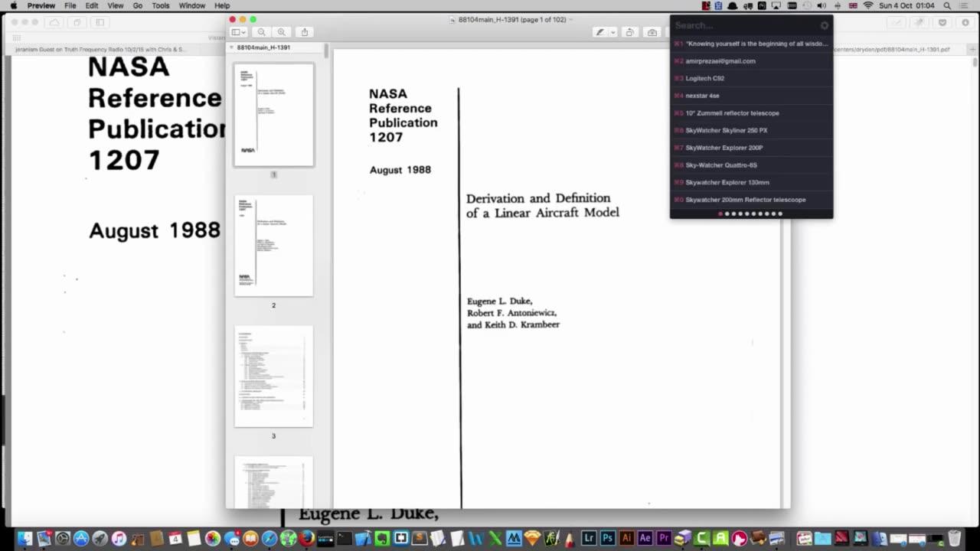Launch After Effects from the Dock
The image size is (980, 551).
[645, 538]
